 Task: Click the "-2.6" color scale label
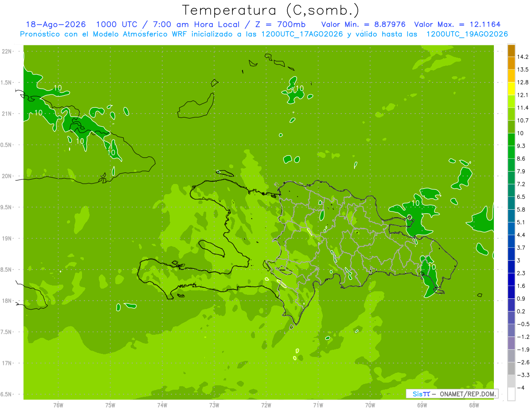[x=523, y=362]
